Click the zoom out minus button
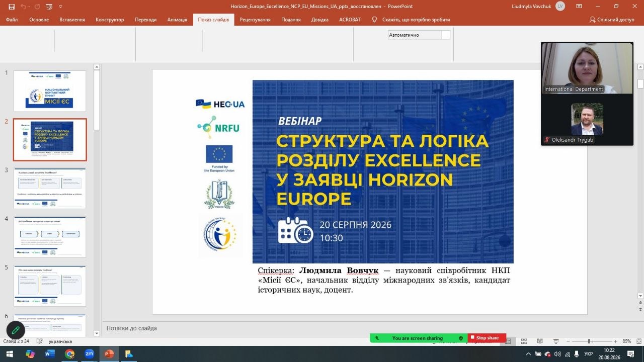 click(x=567, y=341)
